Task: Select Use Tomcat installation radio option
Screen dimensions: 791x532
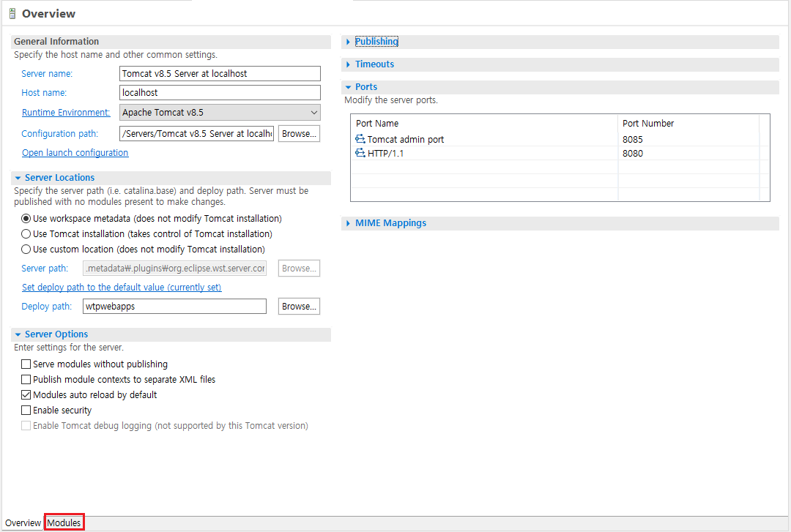Action: (26, 234)
